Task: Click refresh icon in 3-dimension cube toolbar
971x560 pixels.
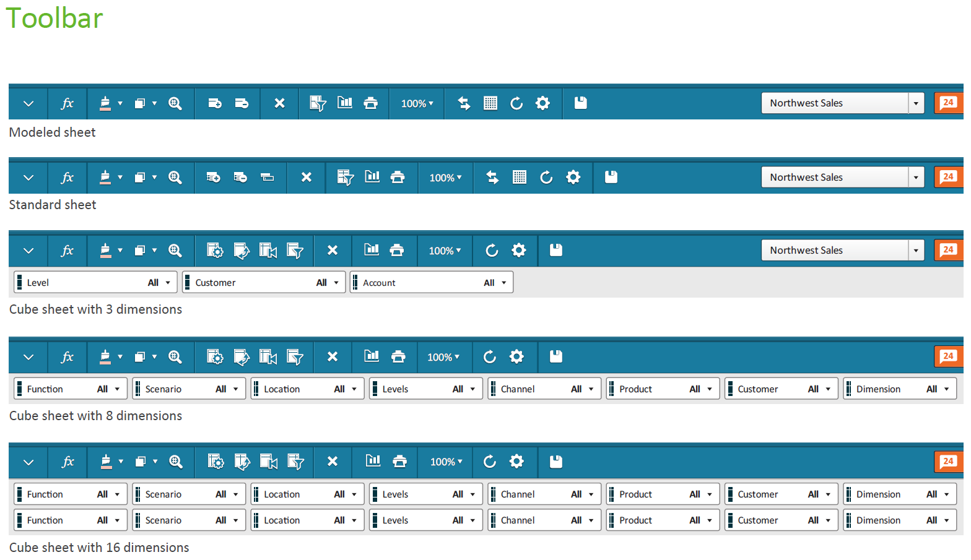Action: click(x=492, y=251)
